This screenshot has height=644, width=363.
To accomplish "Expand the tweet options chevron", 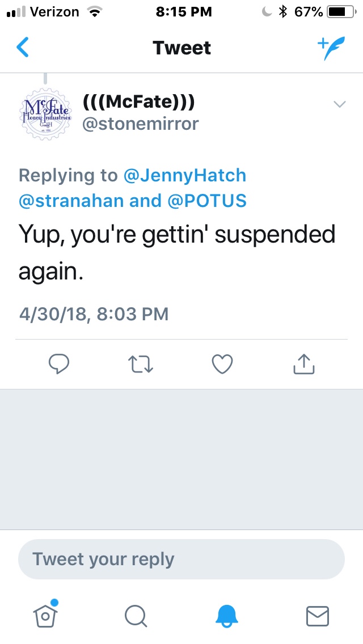I will [x=339, y=104].
